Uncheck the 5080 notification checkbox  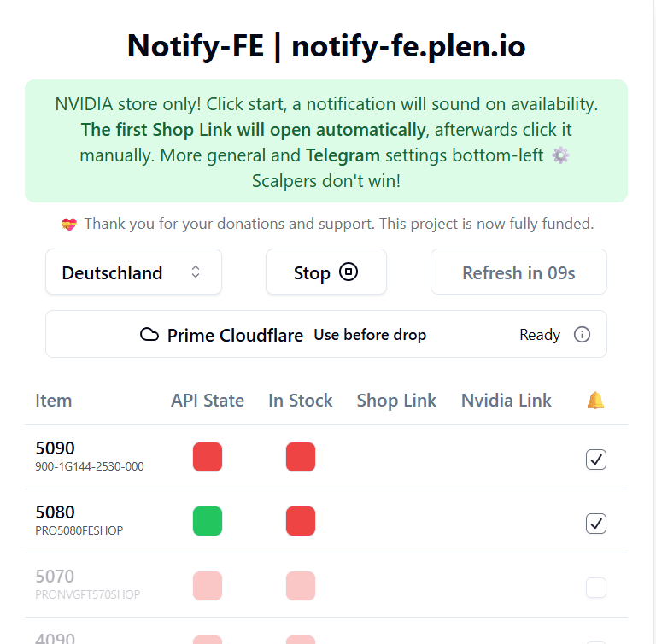(596, 523)
